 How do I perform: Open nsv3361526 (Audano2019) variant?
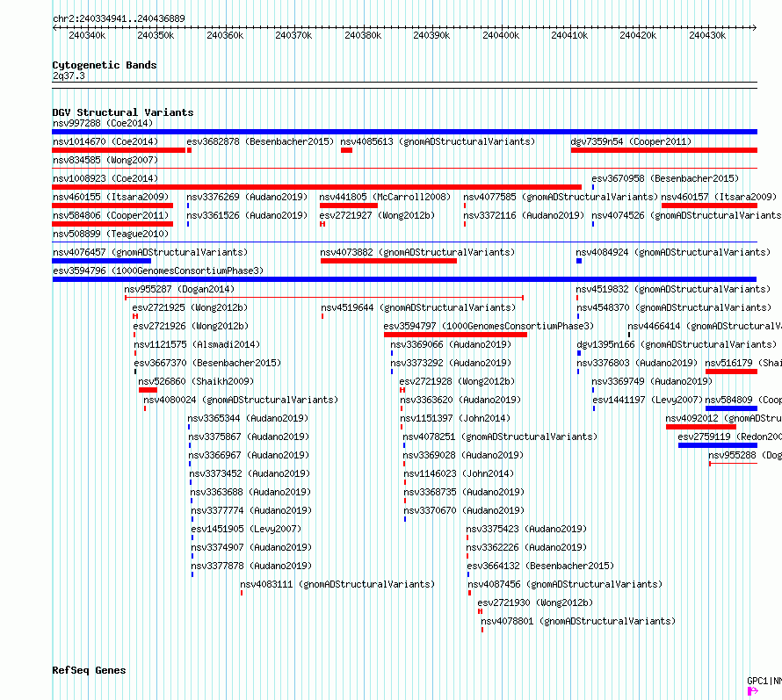247,215
